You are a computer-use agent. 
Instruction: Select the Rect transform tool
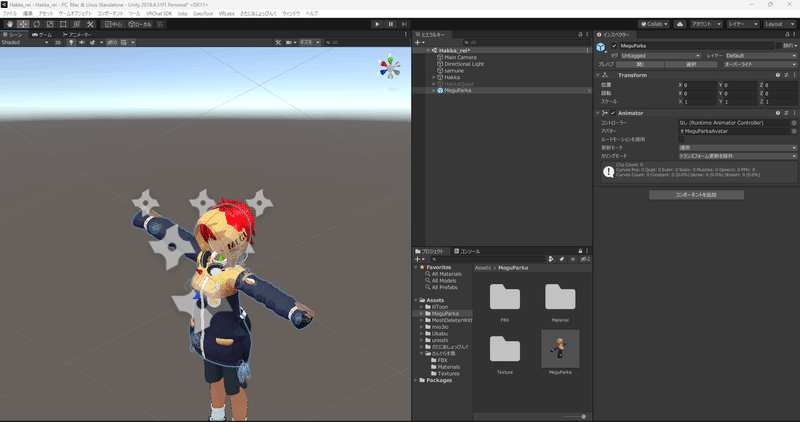(63, 24)
